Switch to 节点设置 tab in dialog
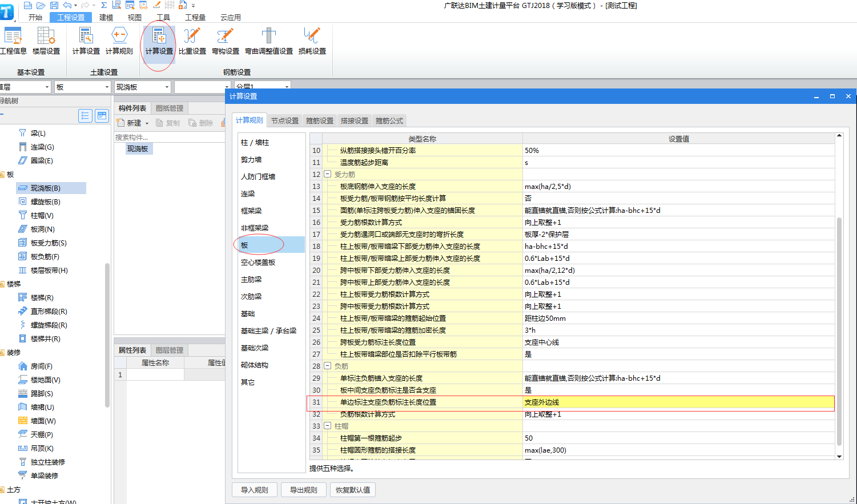Image resolution: width=857 pixels, height=504 pixels. click(x=285, y=120)
